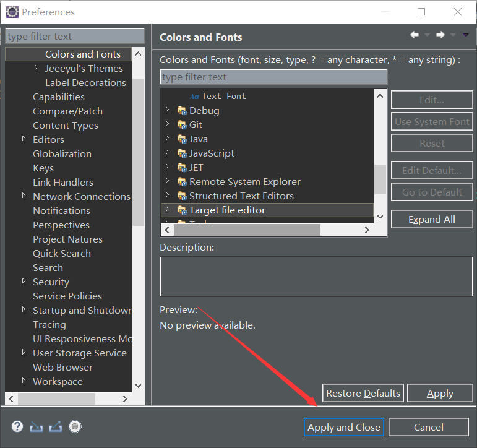Click the Export preferences icon
This screenshot has width=477, height=448.
click(55, 426)
